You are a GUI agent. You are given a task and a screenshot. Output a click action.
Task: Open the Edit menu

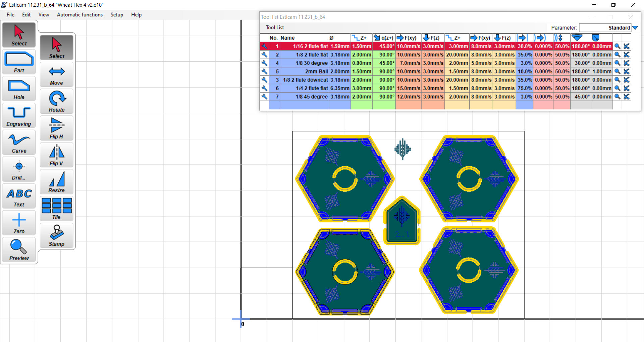click(26, 15)
